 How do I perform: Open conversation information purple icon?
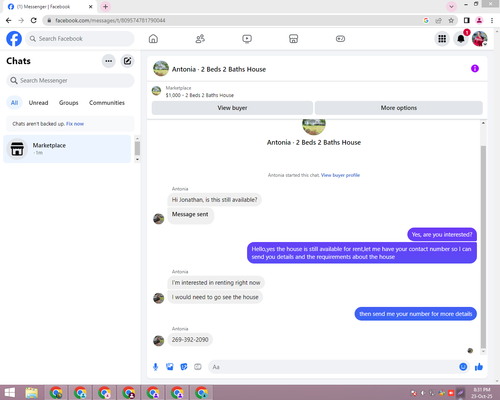[475, 69]
